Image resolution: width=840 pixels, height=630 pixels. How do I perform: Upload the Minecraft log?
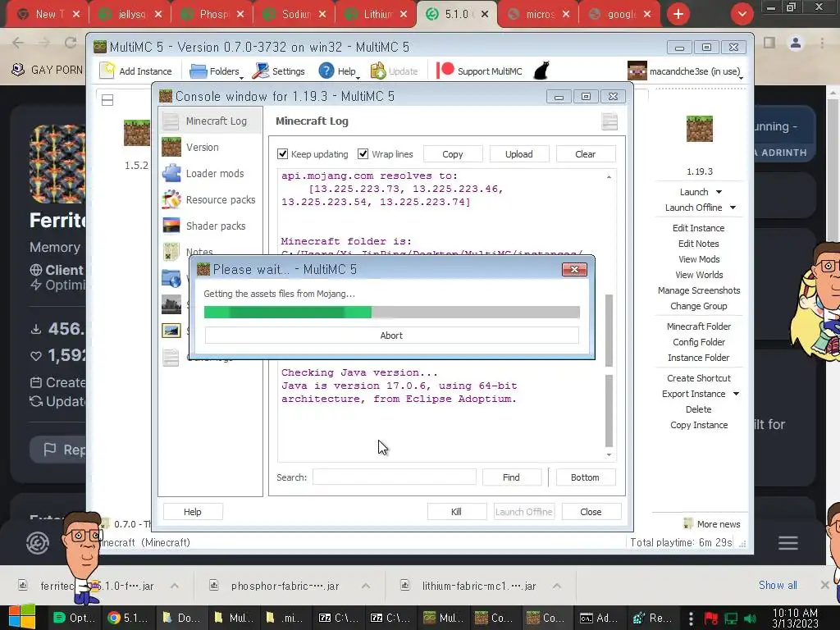point(519,154)
